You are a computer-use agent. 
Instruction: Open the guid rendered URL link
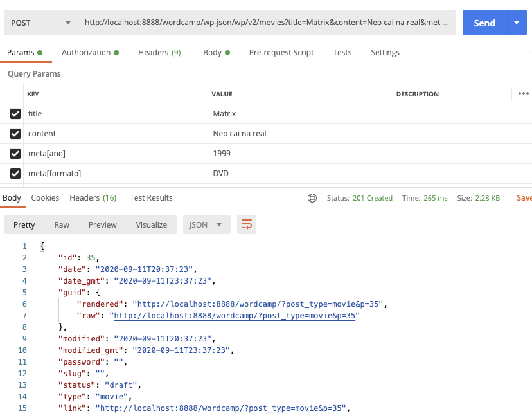coord(258,304)
